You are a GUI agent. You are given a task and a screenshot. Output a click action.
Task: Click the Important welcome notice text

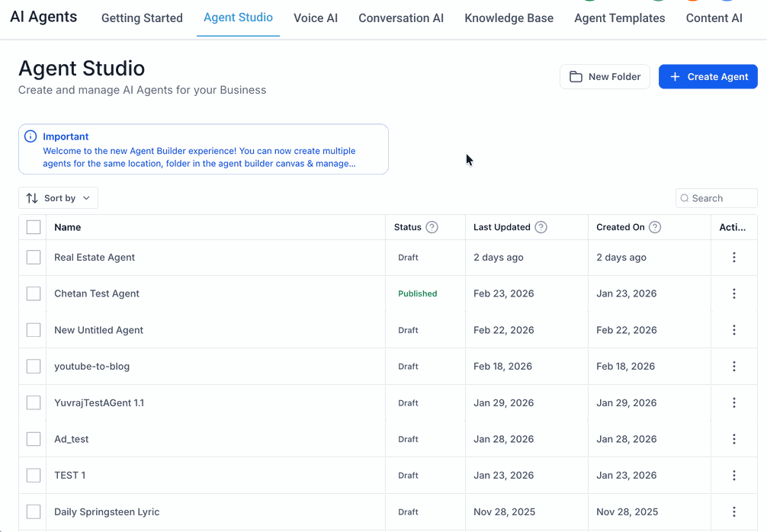[199, 157]
